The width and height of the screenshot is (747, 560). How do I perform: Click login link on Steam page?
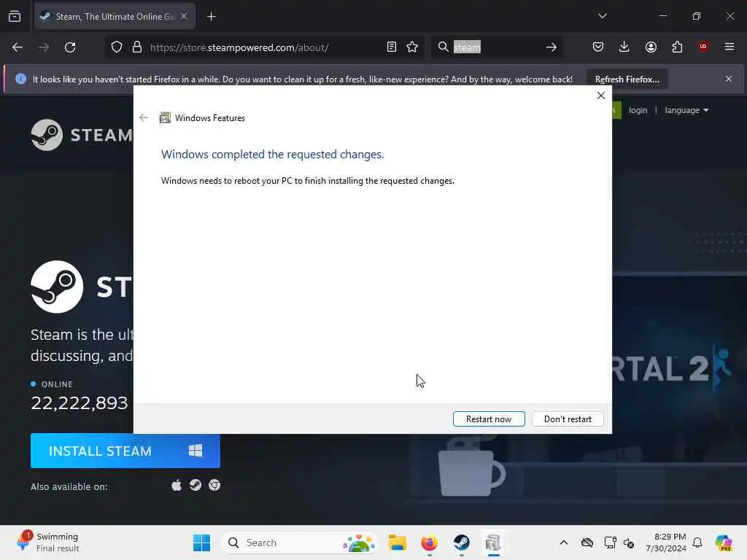tap(638, 110)
